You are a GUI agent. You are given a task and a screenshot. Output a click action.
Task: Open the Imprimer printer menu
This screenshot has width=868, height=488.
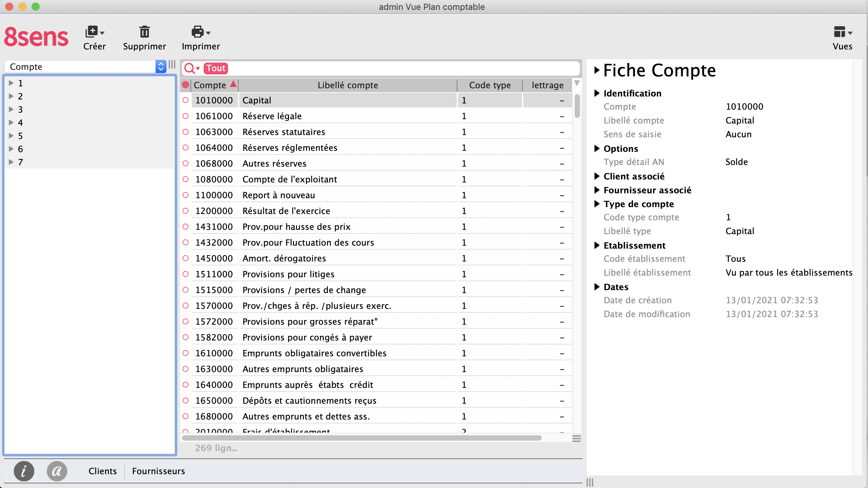201,38
